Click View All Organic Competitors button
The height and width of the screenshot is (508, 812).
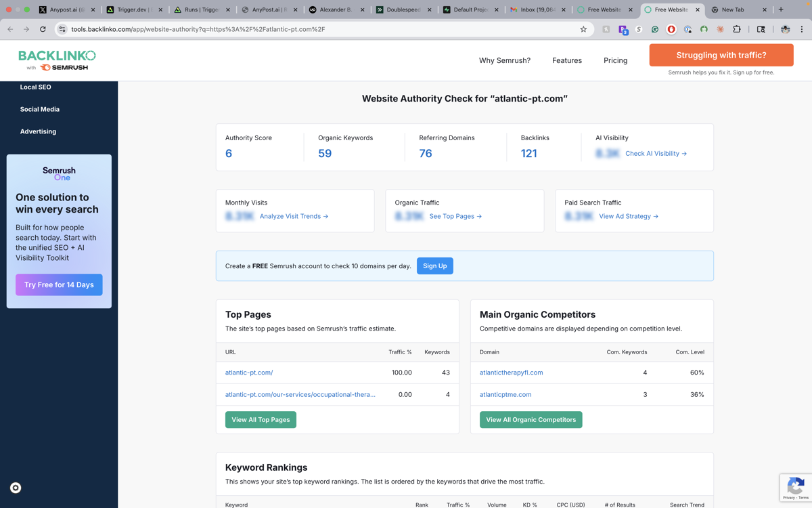(x=531, y=420)
